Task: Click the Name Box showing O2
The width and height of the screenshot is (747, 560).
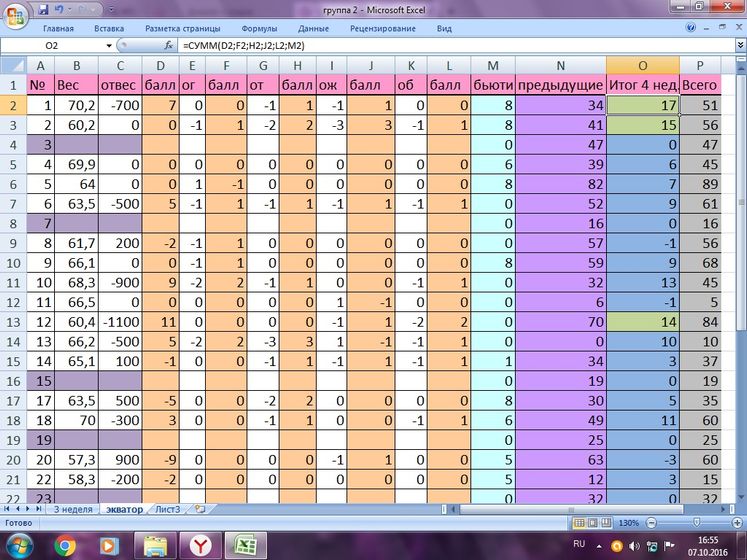Action: click(51, 46)
